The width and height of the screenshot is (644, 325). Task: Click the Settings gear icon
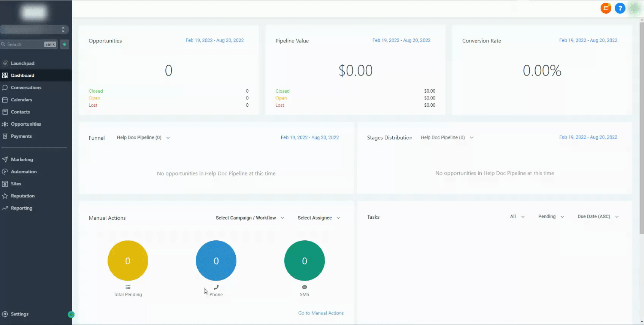pos(5,314)
